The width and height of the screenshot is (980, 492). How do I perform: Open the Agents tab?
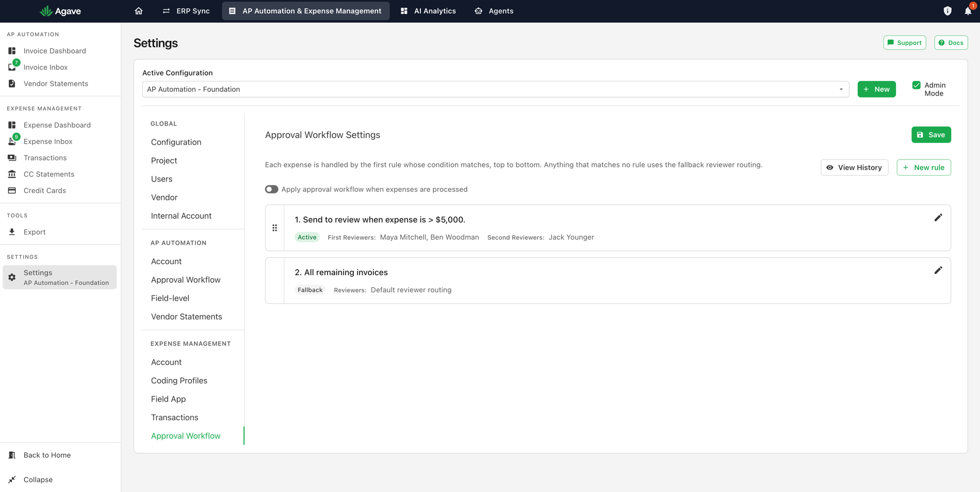coord(494,11)
